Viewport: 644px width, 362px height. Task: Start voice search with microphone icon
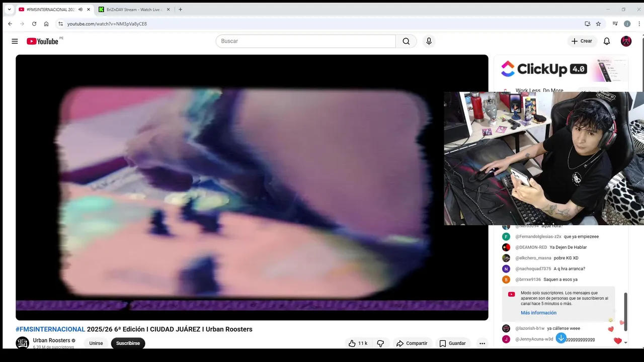tap(429, 41)
